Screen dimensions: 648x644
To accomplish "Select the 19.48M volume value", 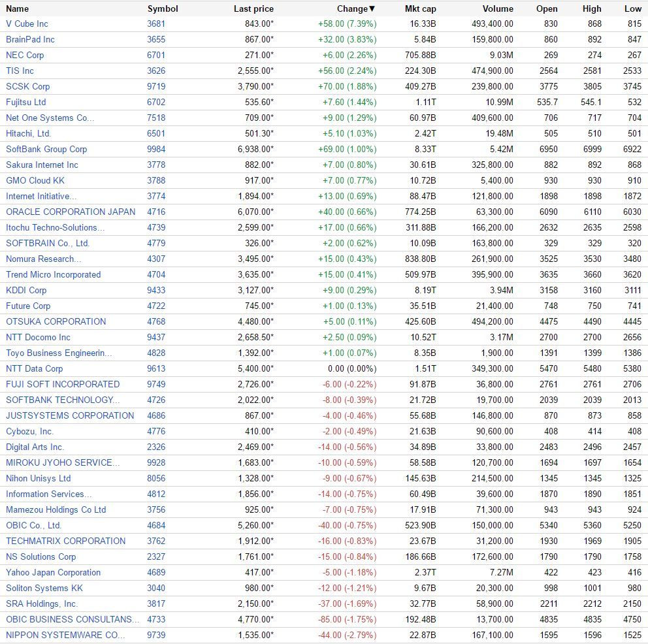I will (x=499, y=134).
